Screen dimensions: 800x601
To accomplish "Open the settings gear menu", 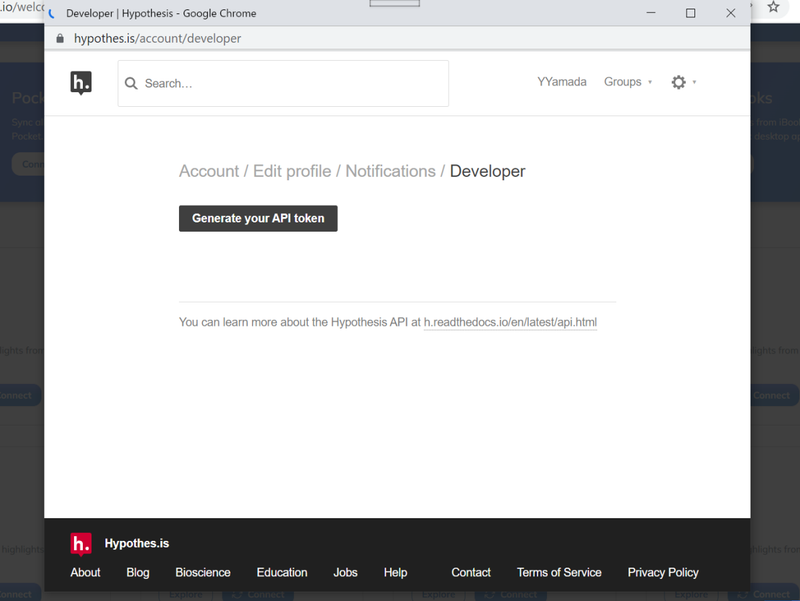I will [x=678, y=82].
